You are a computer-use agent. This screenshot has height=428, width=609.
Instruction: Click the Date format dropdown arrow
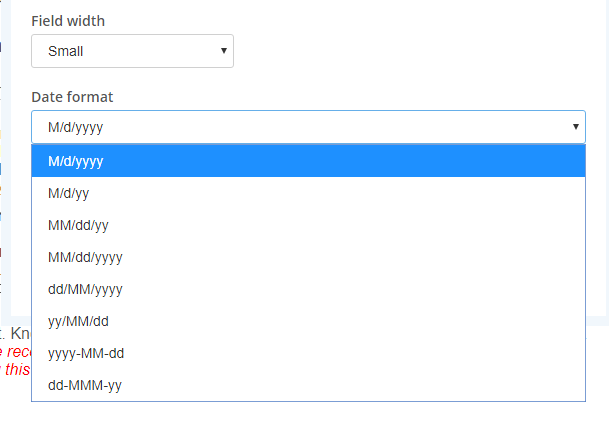click(x=576, y=127)
